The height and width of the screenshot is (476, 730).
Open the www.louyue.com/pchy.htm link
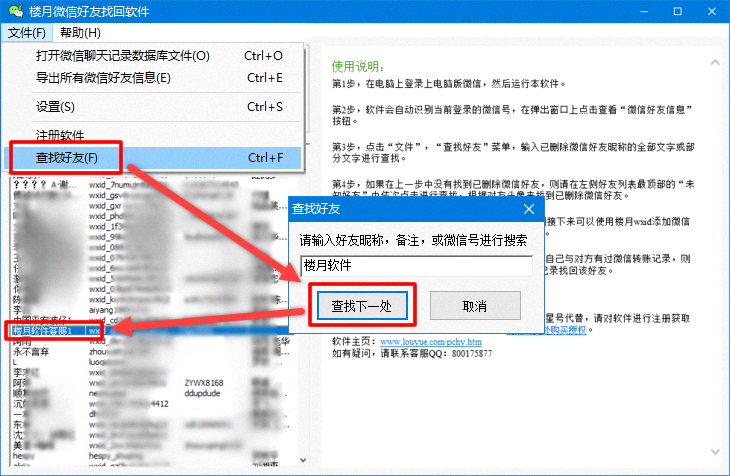431,342
